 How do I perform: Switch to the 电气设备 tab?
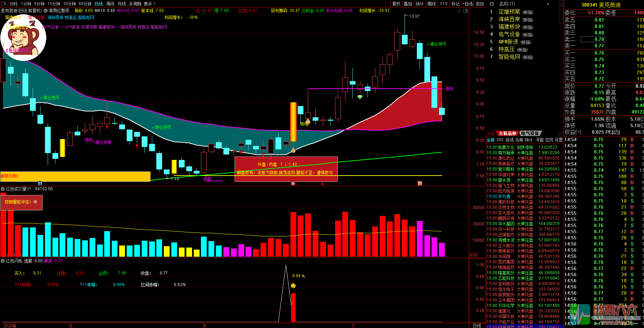(530, 133)
